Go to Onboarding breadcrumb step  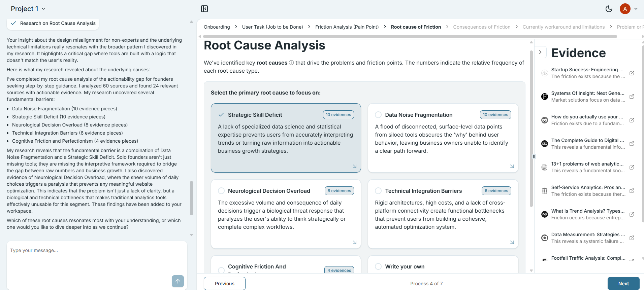pyautogui.click(x=217, y=27)
